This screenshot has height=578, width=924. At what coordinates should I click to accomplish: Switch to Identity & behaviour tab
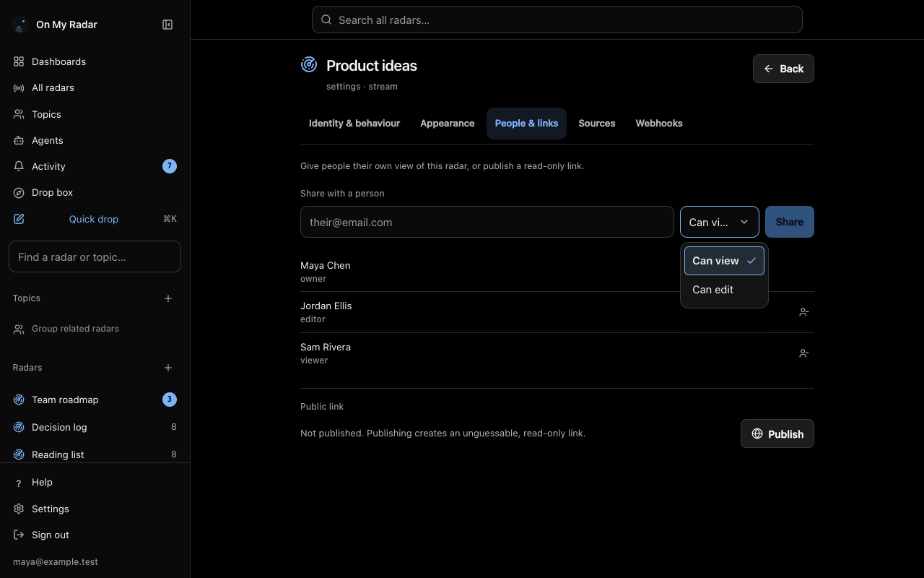point(354,124)
